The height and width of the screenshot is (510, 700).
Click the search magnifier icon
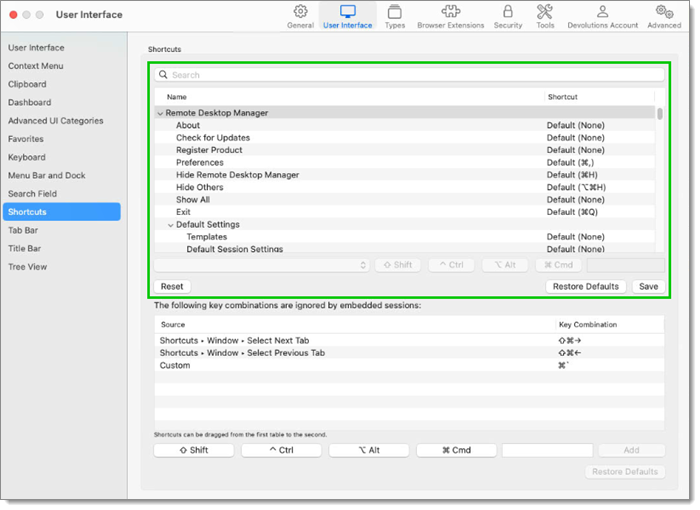tap(163, 75)
